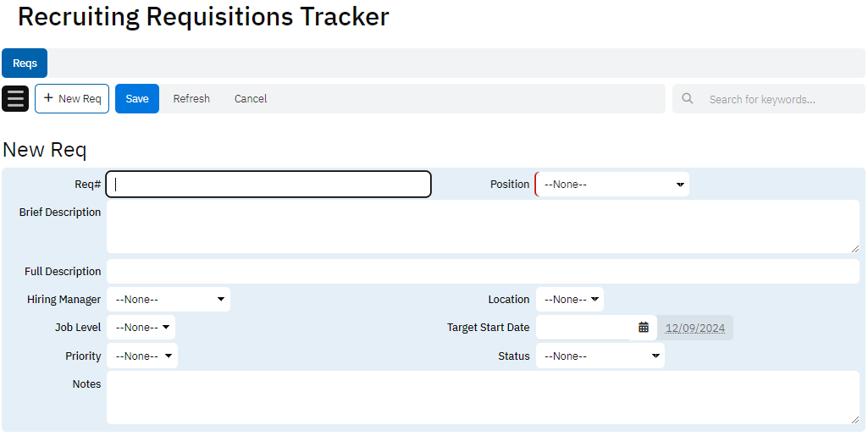Click the search magnifier icon
The height and width of the screenshot is (436, 868).
pos(688,99)
